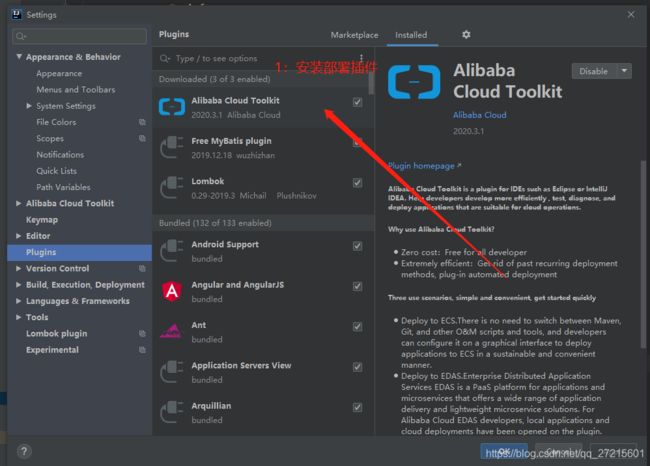Click the Angular and AngularJS icon
650x466 pixels.
(x=172, y=291)
